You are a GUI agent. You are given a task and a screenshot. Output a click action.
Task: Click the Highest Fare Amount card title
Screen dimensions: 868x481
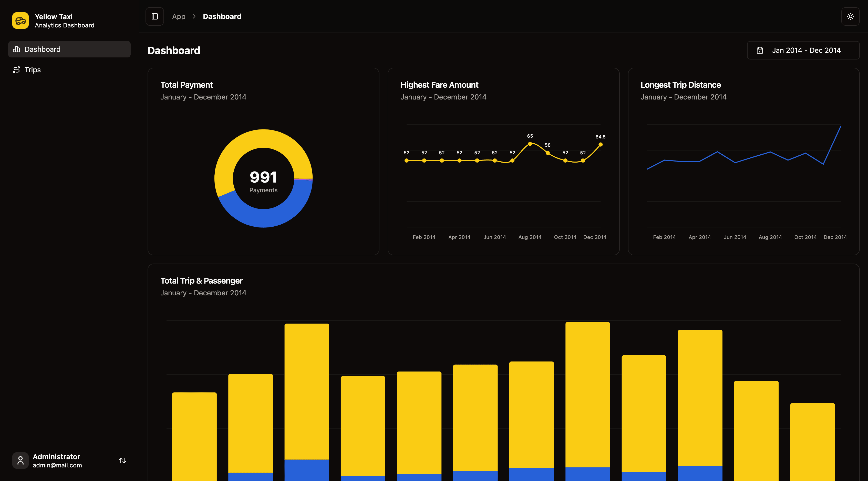[x=439, y=85]
